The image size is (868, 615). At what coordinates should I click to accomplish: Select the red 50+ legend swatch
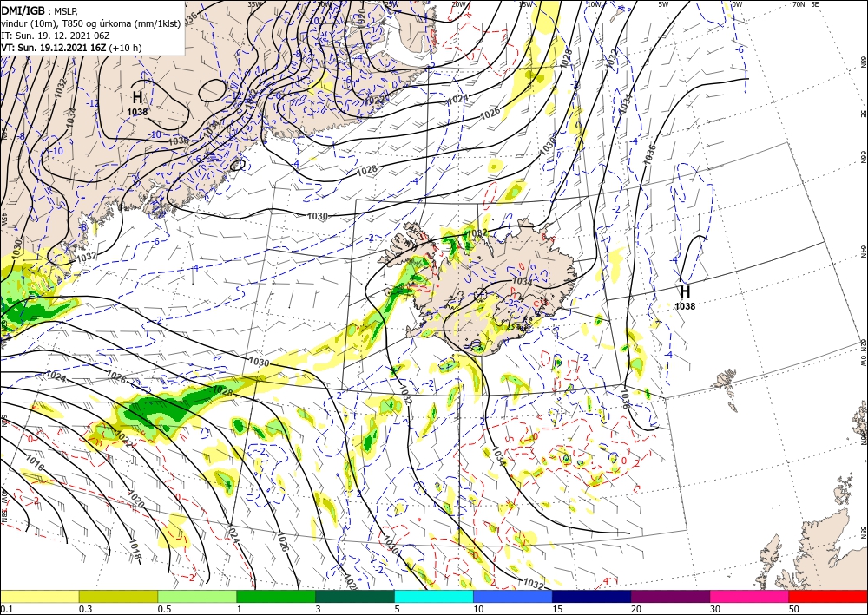[828, 596]
